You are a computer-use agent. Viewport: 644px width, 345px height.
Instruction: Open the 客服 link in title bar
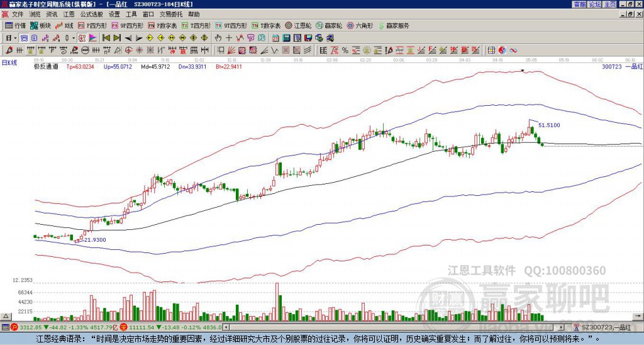(x=579, y=4)
